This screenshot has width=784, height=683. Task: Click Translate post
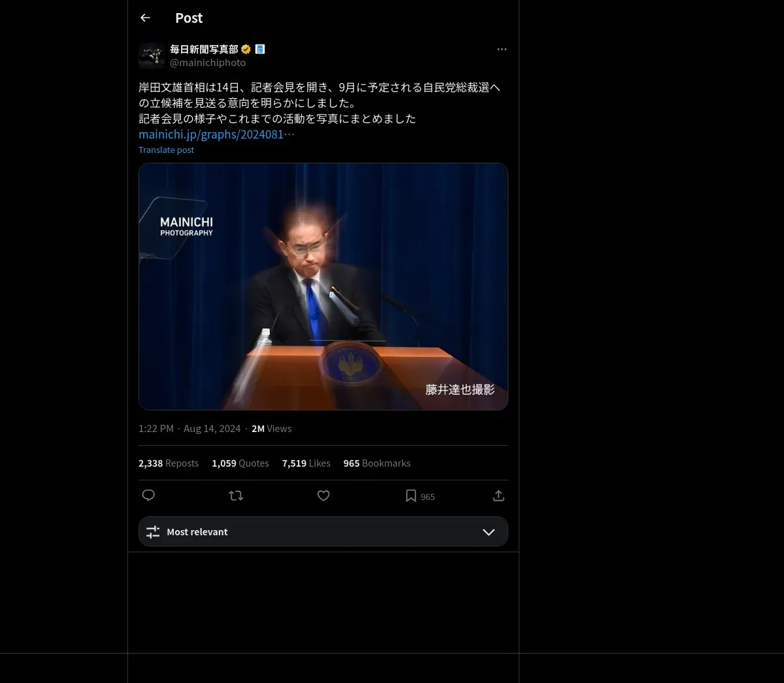click(x=166, y=150)
